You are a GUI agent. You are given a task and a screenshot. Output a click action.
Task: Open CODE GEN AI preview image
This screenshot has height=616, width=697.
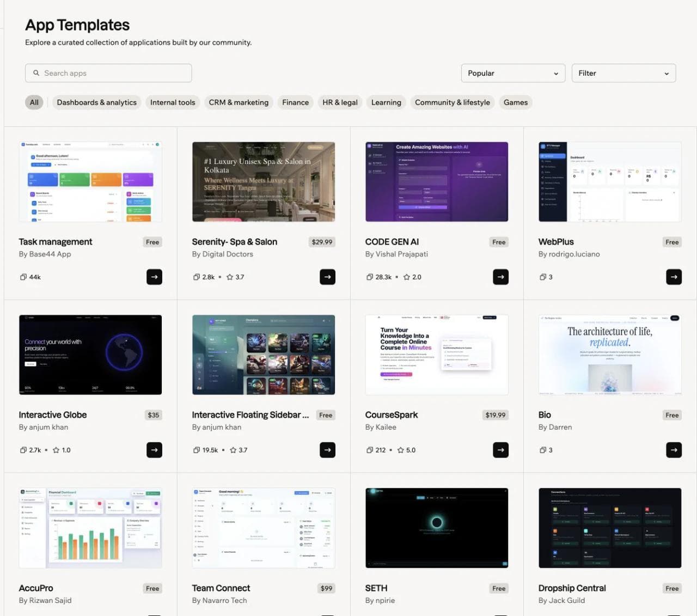[x=437, y=182]
